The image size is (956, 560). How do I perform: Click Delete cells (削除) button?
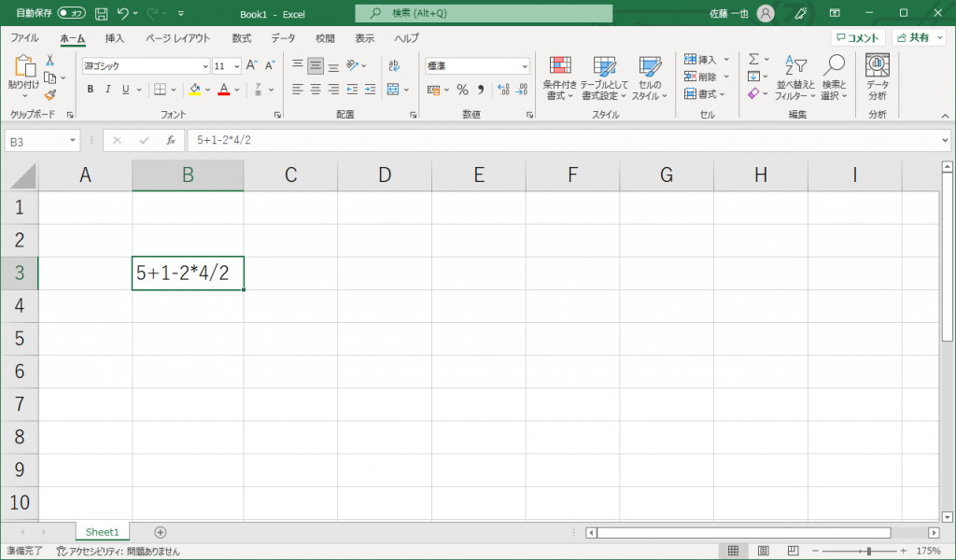(x=700, y=77)
